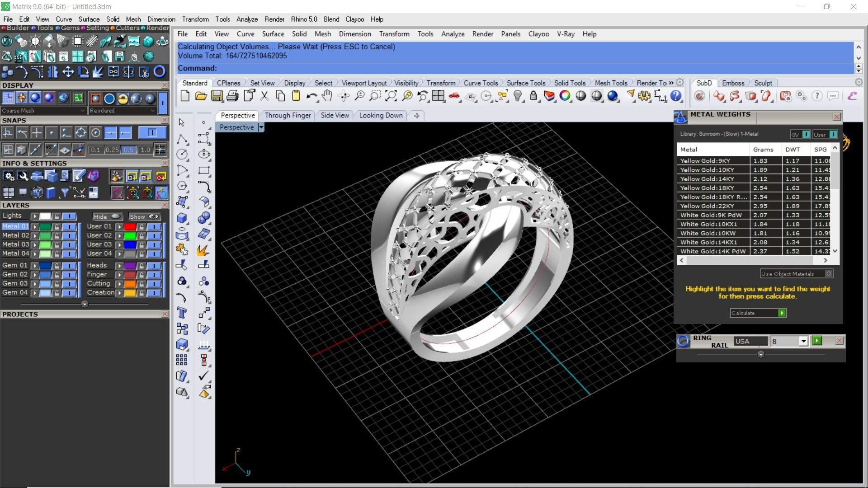Open the color wheel Properties icon
The width and height of the screenshot is (868, 488).
point(565,96)
